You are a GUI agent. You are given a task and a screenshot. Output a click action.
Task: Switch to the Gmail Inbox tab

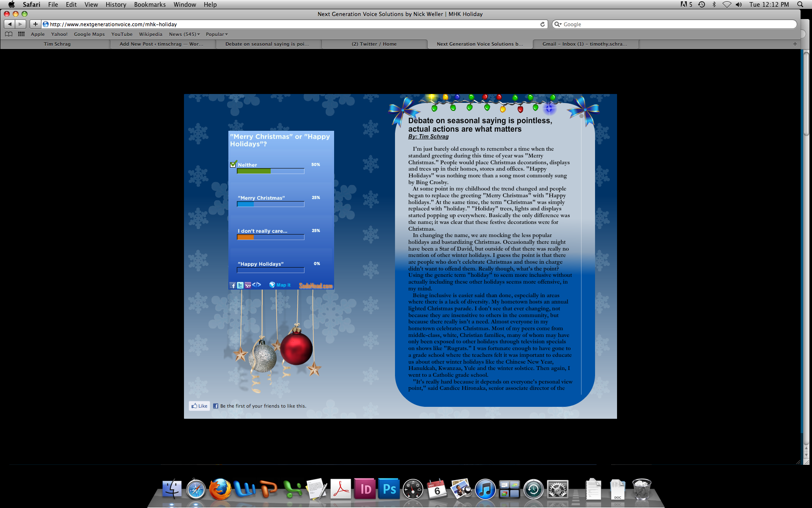[584, 44]
